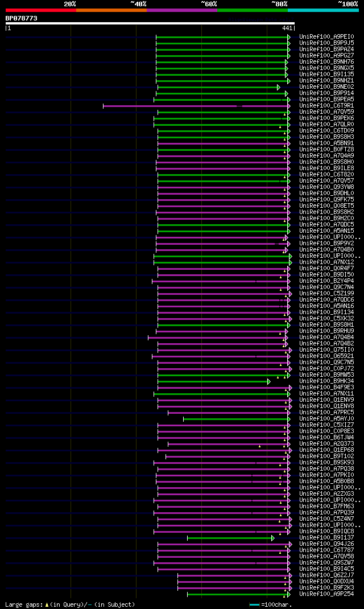The height and width of the screenshot is (609, 364).
Task: Select hit UniRef100_C6TD09
Action: pos(326,130)
